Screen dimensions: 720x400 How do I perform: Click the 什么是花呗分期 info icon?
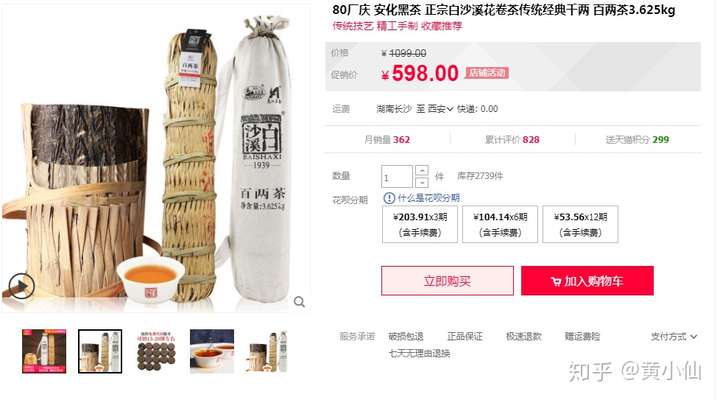(x=389, y=198)
